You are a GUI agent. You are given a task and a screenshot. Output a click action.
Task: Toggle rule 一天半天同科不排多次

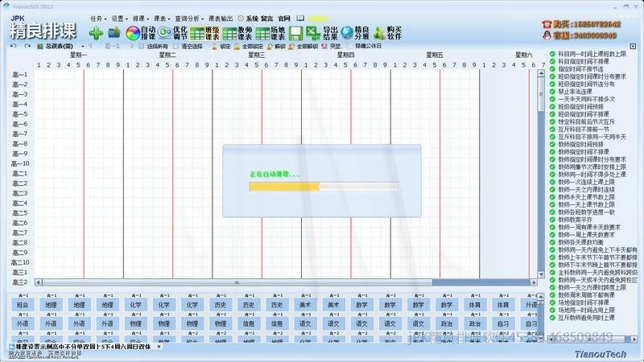552,99
